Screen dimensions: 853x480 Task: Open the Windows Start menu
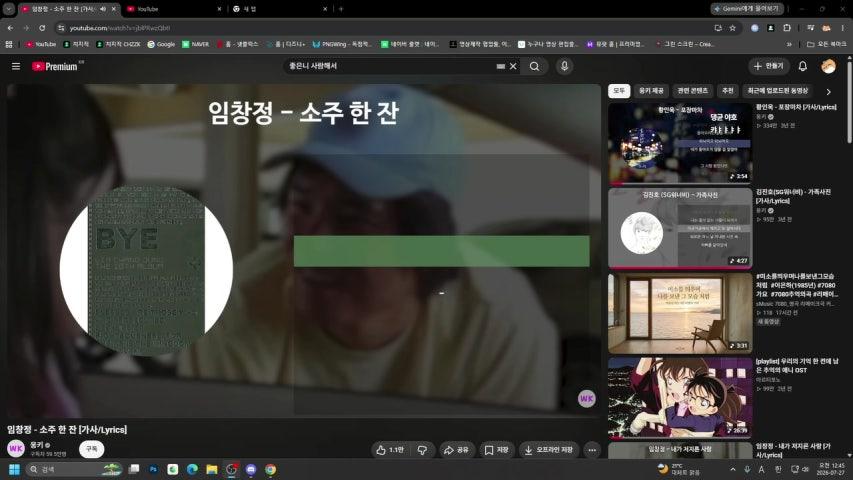click(15, 469)
